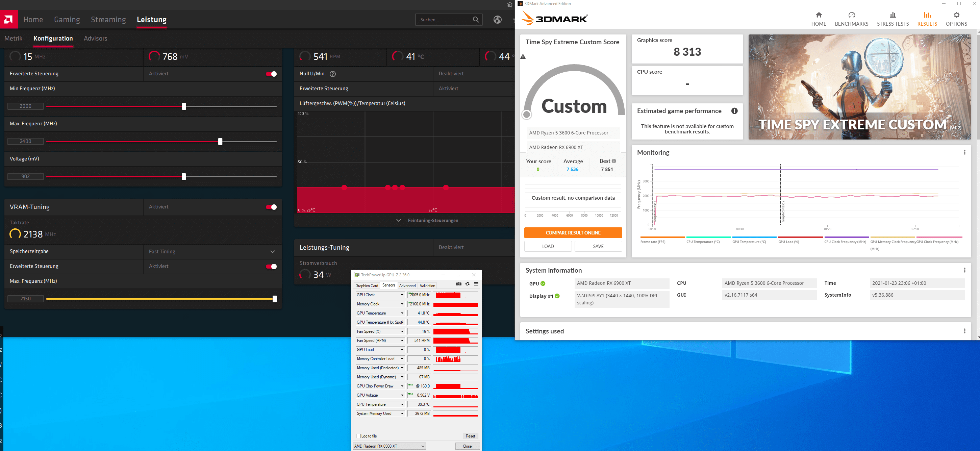This screenshot has width=980, height=451.
Task: Click the GPU-Z Reset button
Action: pos(470,436)
